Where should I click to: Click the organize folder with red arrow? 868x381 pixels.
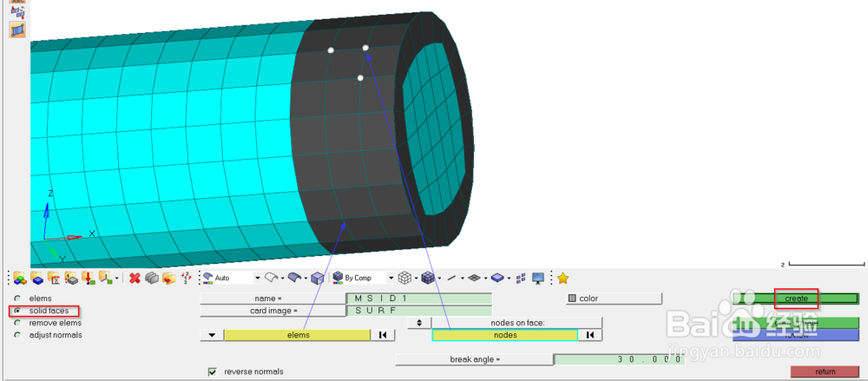[169, 278]
